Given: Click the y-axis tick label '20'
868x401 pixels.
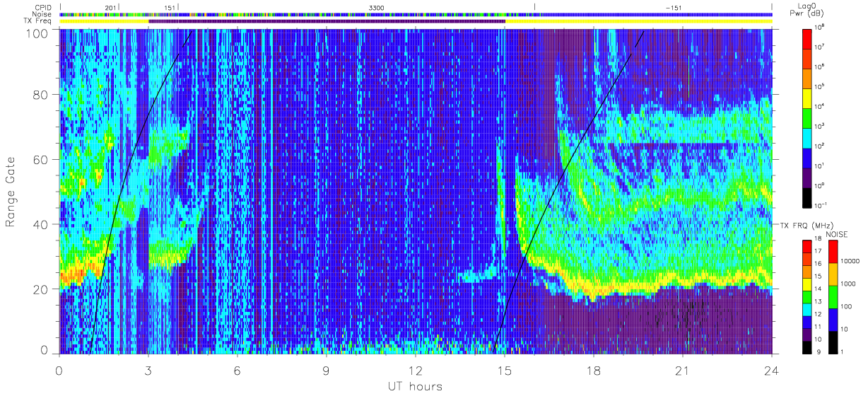Looking at the screenshot, I should (x=42, y=289).
